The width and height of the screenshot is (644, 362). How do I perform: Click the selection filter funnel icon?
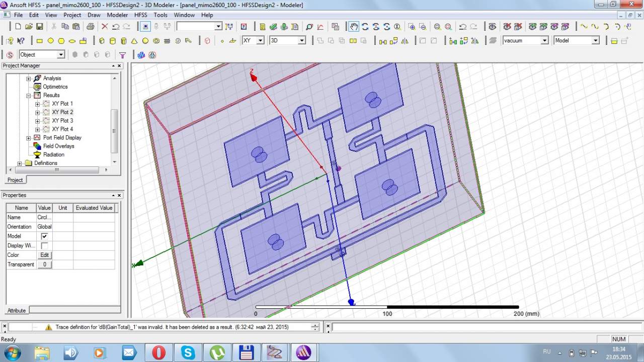click(x=122, y=55)
